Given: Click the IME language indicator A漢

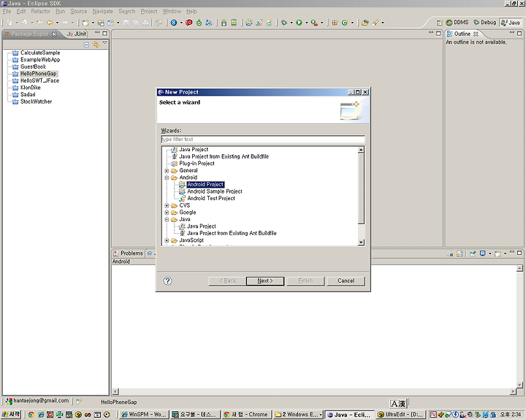Looking at the screenshot, I should click(x=398, y=404).
